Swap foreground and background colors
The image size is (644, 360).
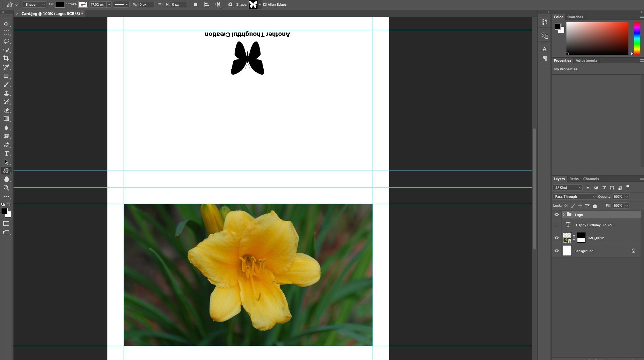(x=9, y=204)
